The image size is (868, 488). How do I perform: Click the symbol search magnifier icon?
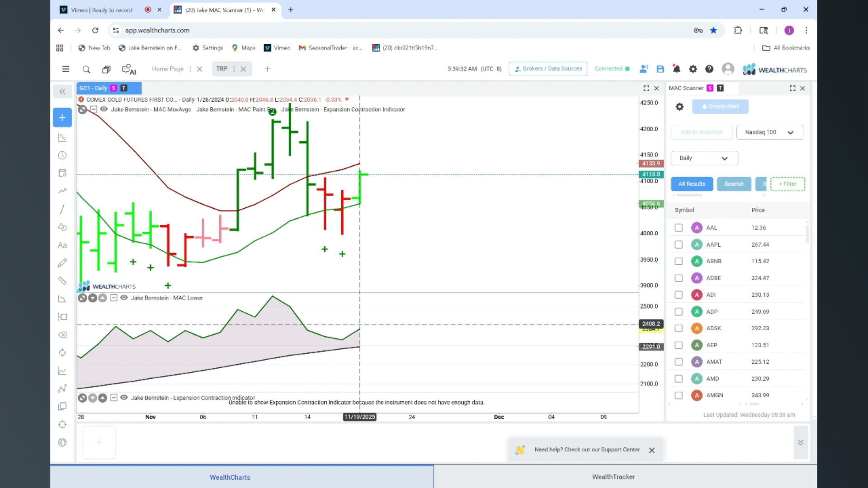point(86,70)
